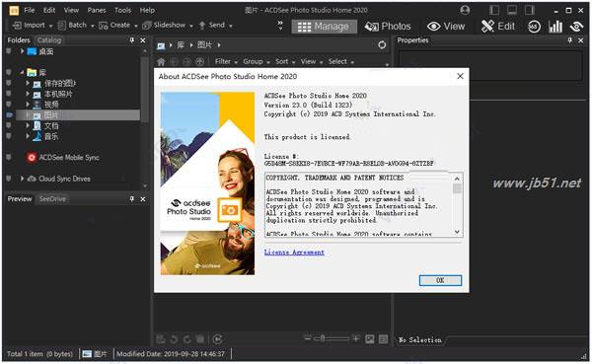Go to the Home folder icon
Viewport: 592px width, 364px height.
tap(161, 61)
